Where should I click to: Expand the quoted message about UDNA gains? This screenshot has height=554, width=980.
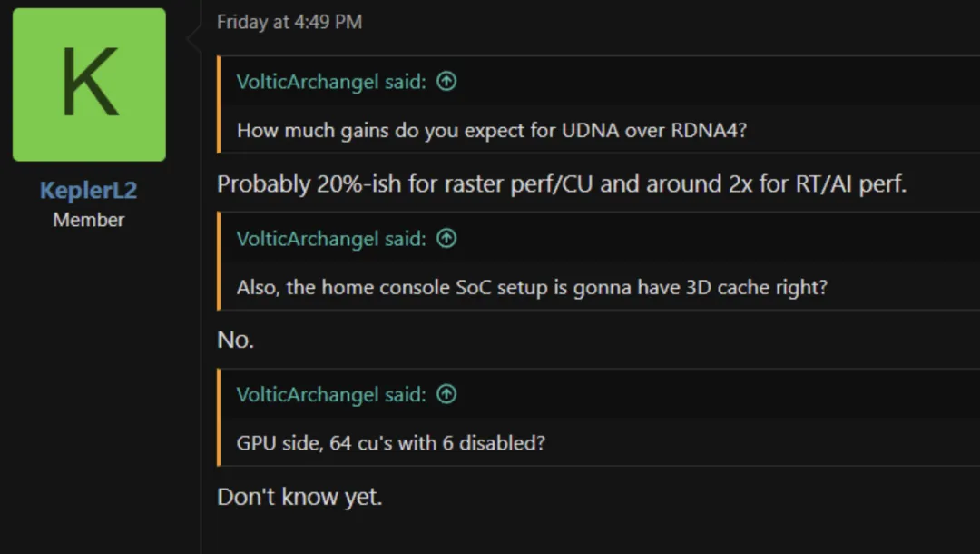coord(490,130)
